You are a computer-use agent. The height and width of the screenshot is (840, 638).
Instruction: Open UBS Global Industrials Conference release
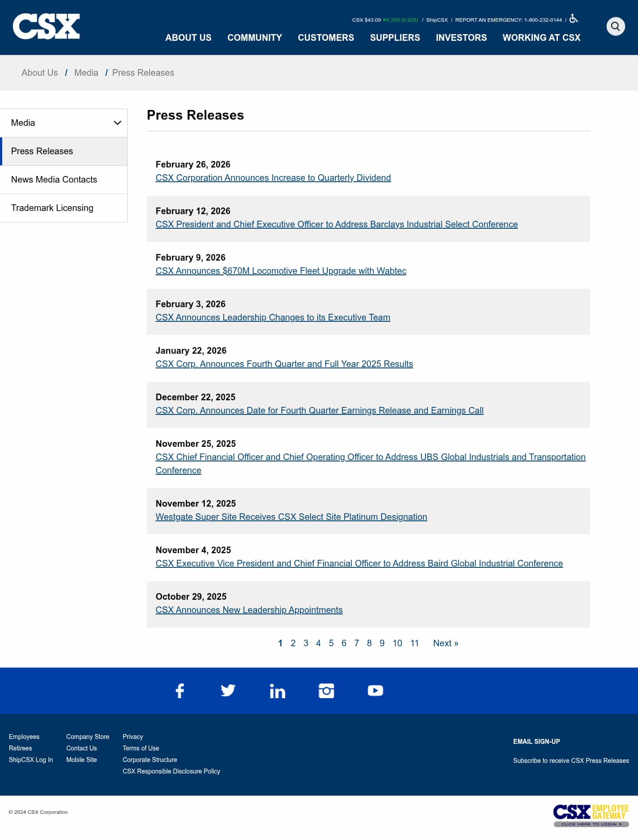(x=370, y=464)
